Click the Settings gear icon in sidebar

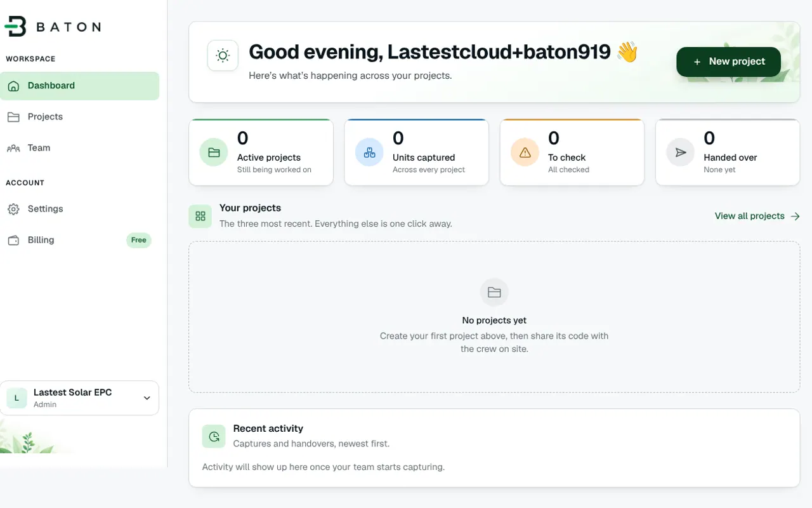13,209
